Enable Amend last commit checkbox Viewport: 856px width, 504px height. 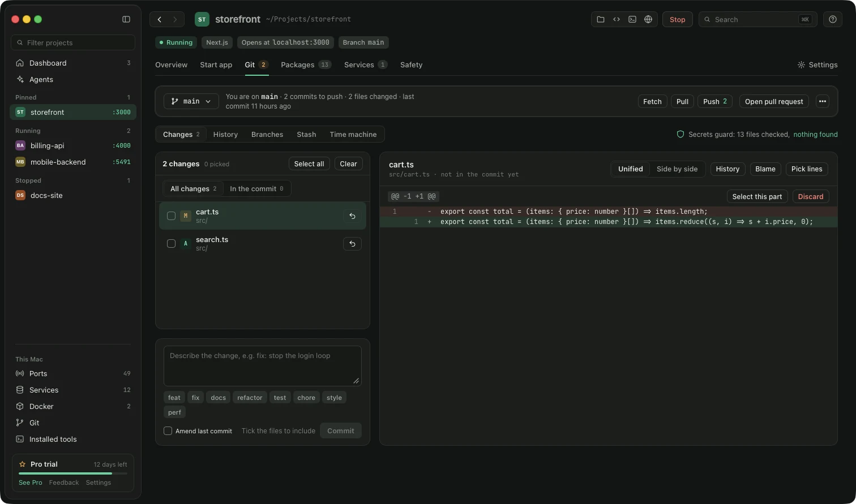[x=168, y=431]
